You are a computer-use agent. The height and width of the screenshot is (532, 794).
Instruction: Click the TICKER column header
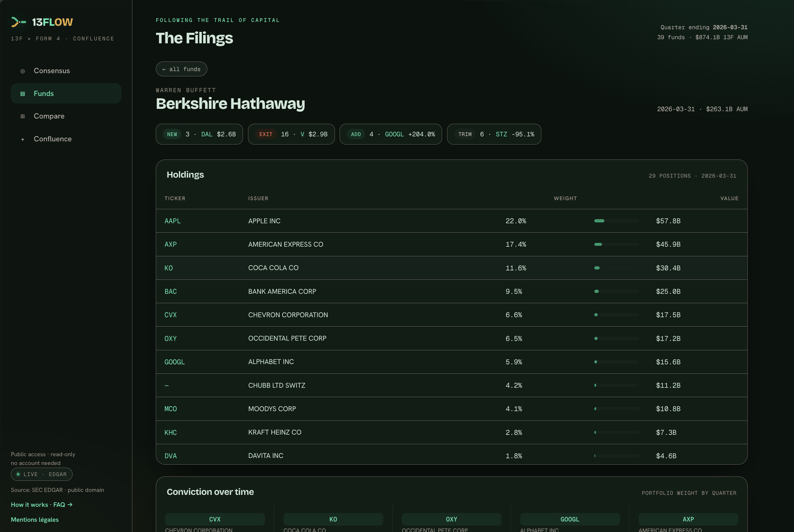tap(175, 198)
